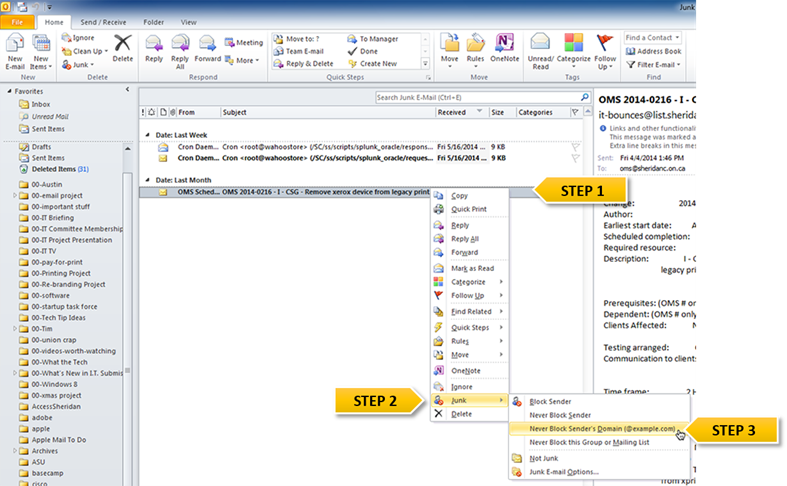Collapse the Favorites section

(9, 91)
